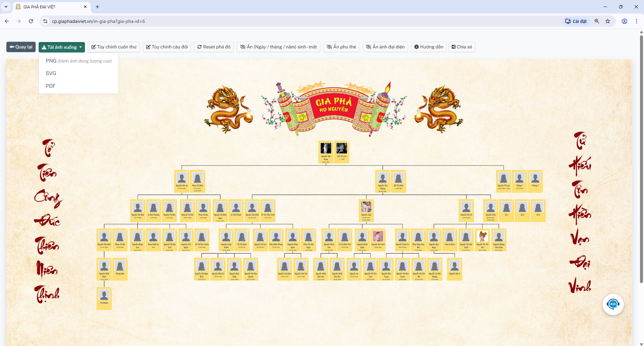Click the Reset phả đồ button
The image size is (644, 346).
point(214,47)
